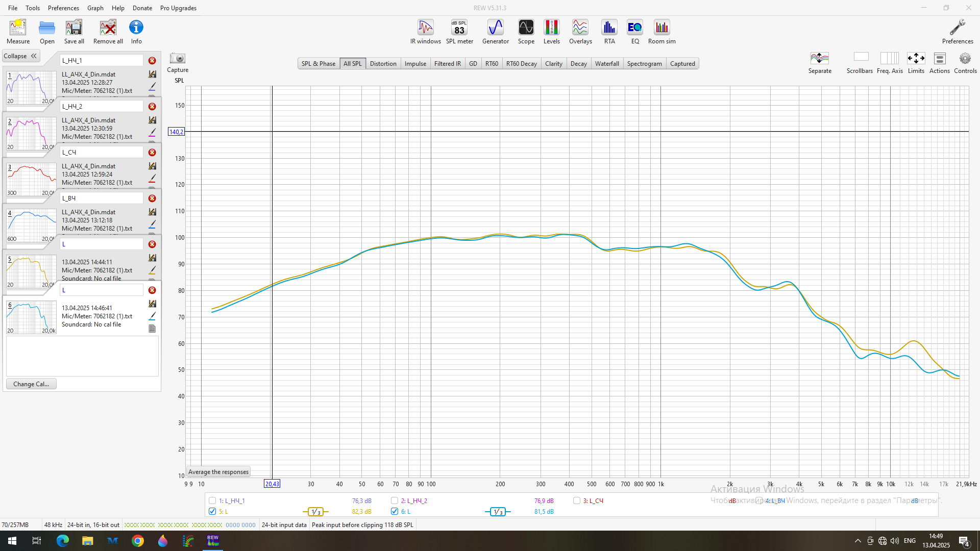This screenshot has width=980, height=551.
Task: Open the File menu
Action: [x=13, y=8]
